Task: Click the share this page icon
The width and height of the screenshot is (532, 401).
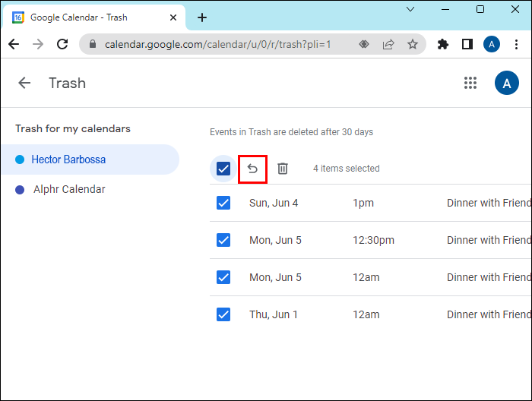Action: pos(388,45)
